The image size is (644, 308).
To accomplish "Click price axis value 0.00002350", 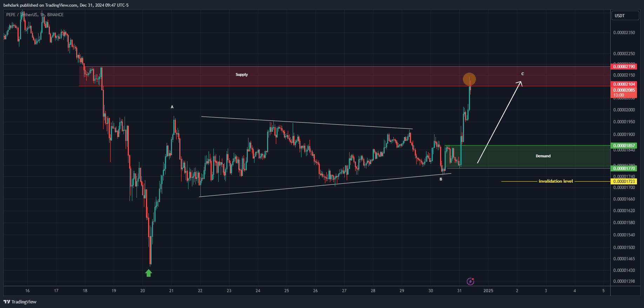I will click(624, 33).
